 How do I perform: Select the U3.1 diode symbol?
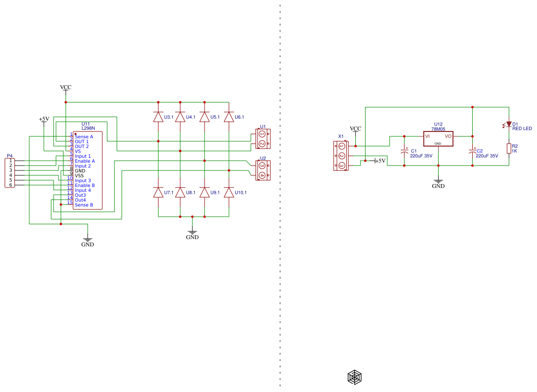[x=158, y=117]
